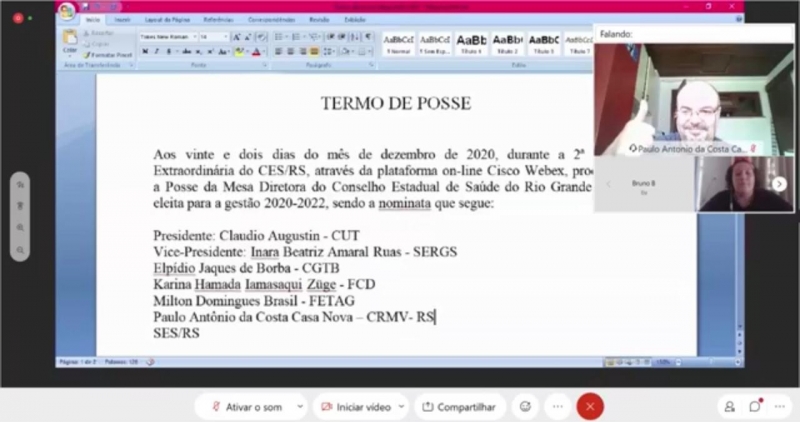Click Iniciar vídeo button
800x422 pixels.
coord(355,407)
